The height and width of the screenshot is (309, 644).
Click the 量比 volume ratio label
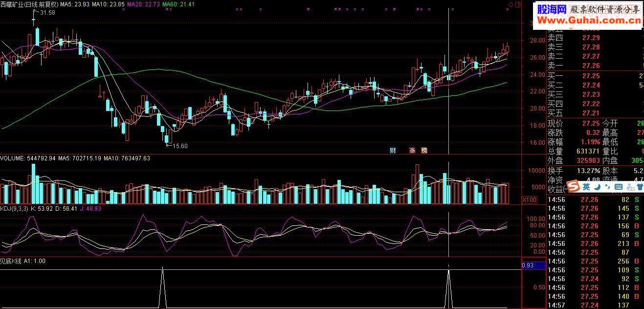[609, 151]
